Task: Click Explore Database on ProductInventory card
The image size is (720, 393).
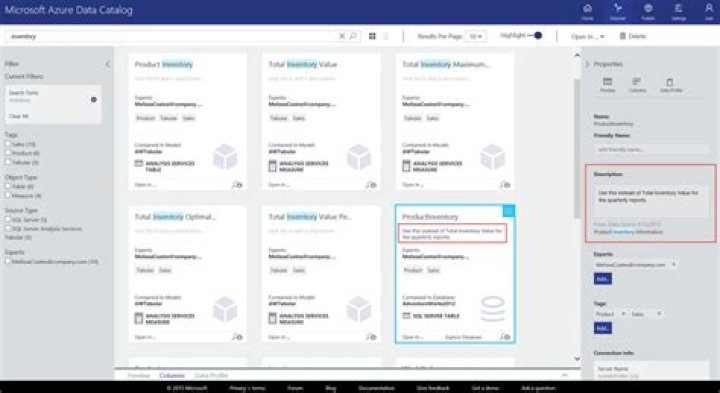Action: [x=463, y=337]
